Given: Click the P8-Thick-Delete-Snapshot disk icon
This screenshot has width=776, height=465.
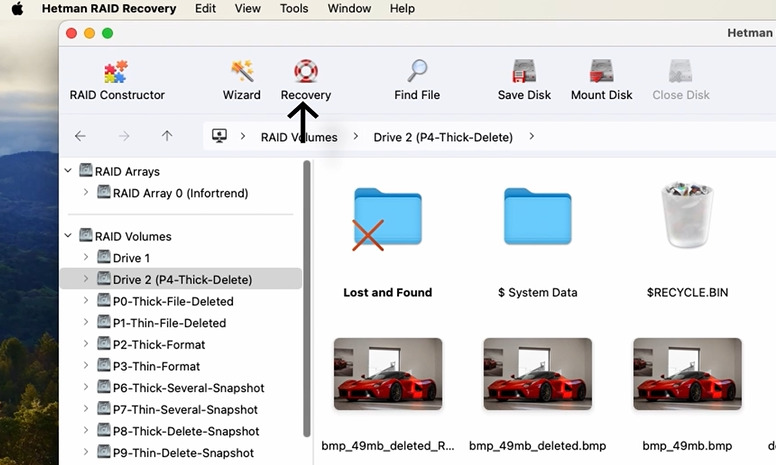Looking at the screenshot, I should 103,430.
